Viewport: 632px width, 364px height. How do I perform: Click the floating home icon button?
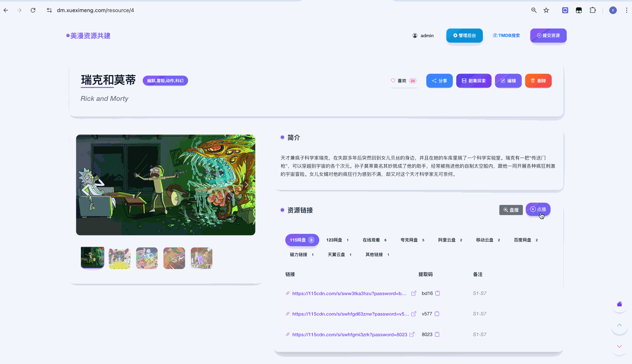pyautogui.click(x=619, y=304)
